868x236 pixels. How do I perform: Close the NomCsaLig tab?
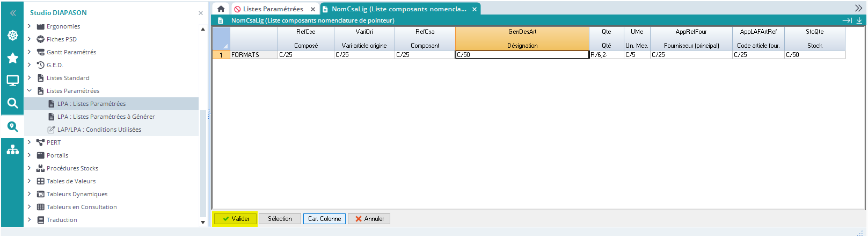pos(475,9)
